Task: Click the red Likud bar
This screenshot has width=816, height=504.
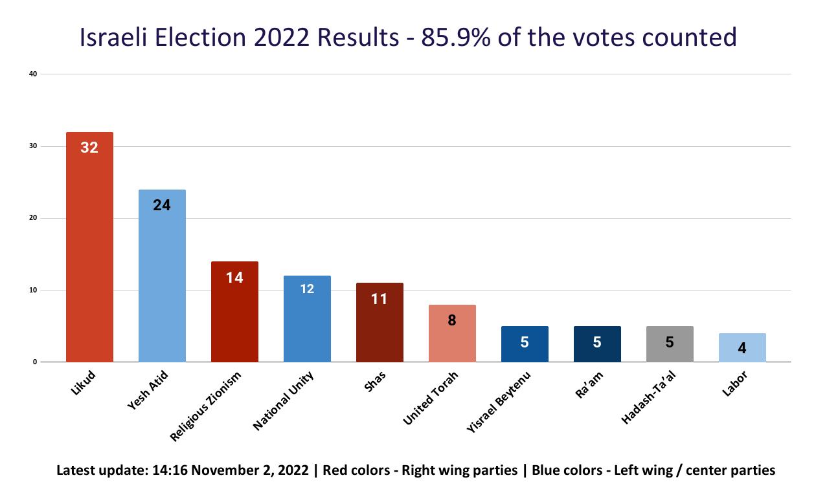Action: coord(89,259)
